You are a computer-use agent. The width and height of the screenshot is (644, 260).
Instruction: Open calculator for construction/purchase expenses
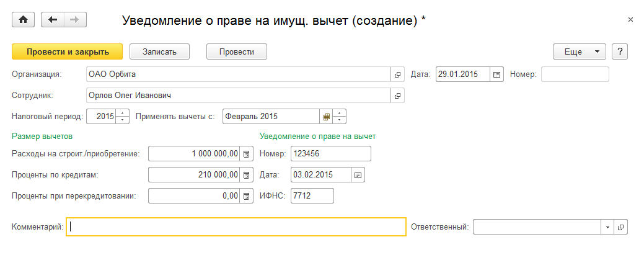247,154
